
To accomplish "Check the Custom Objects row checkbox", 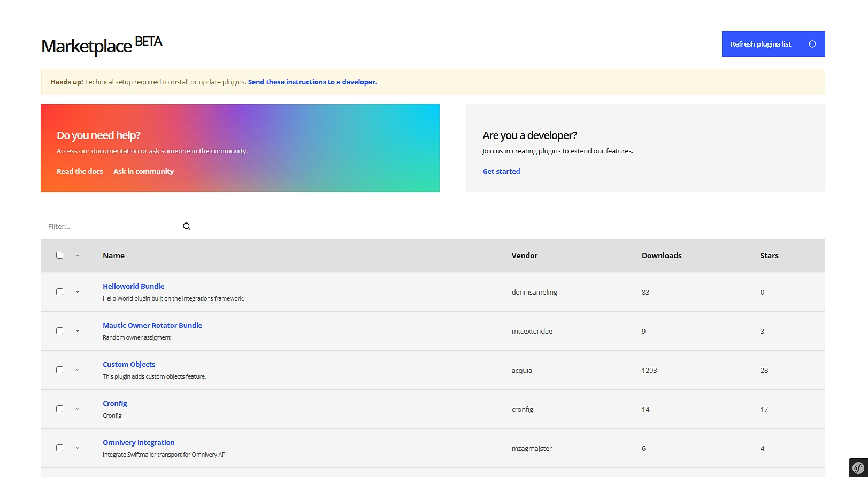I will [60, 370].
